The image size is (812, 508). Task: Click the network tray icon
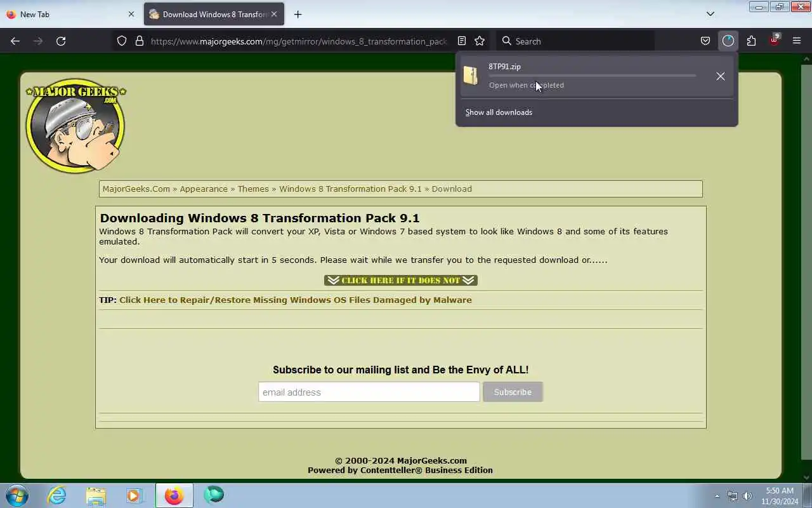733,496
